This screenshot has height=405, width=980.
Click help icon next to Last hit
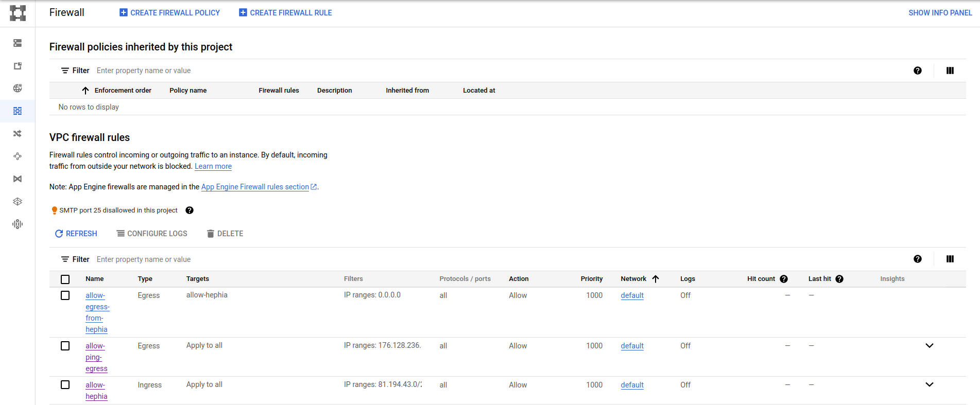[839, 279]
